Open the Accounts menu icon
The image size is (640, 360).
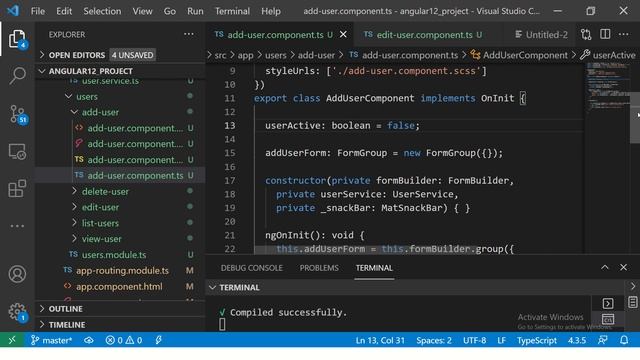[x=17, y=274]
